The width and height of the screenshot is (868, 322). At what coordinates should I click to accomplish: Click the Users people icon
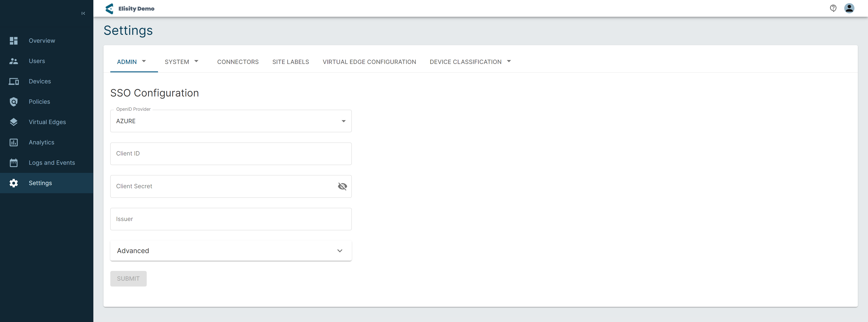click(x=14, y=61)
